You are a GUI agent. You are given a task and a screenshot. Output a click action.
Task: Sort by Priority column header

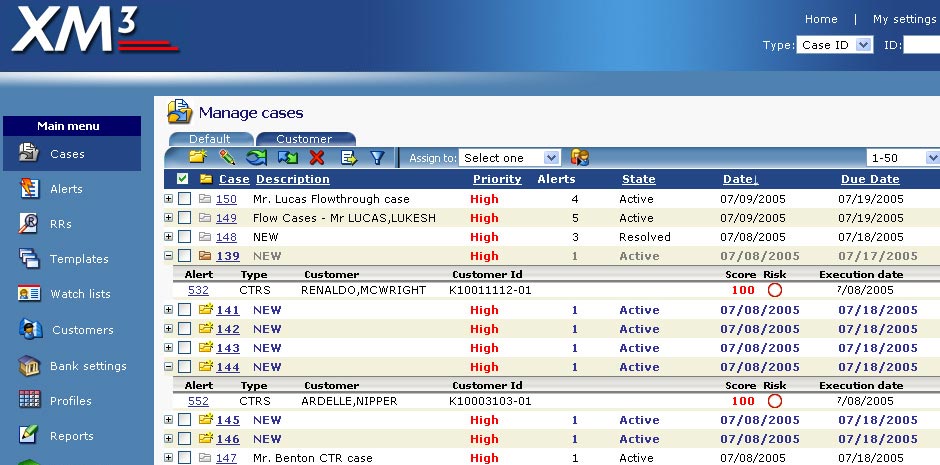(x=497, y=179)
